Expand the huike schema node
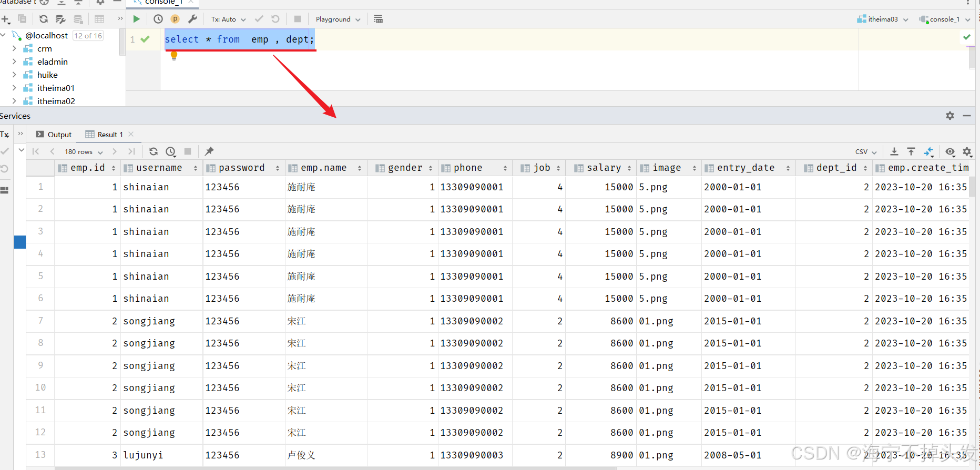Viewport: 980px width, 470px height. [x=14, y=75]
